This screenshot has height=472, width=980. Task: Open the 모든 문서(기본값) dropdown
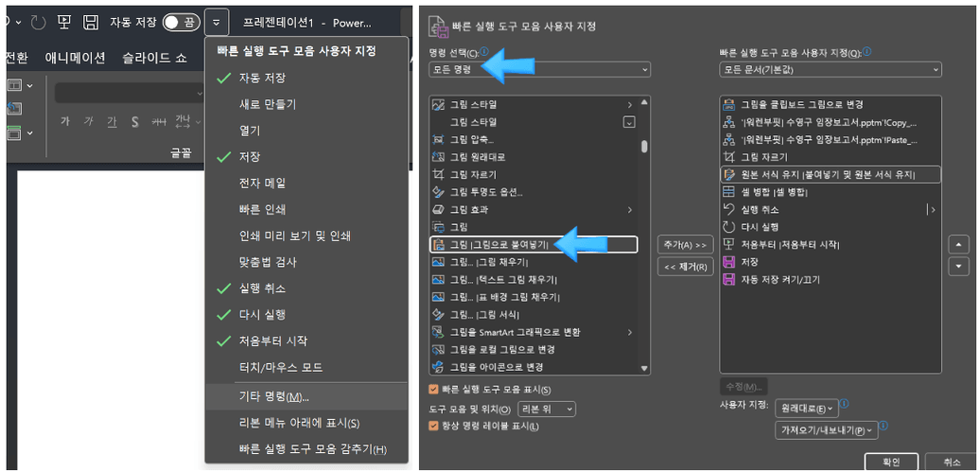click(x=831, y=69)
